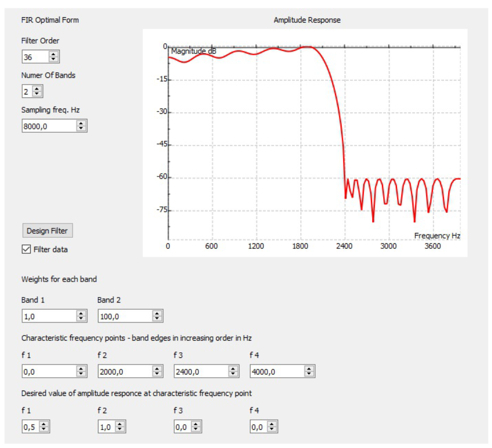Click the Band 1 weight field
The height and width of the screenshot is (448, 492).
click(x=48, y=316)
